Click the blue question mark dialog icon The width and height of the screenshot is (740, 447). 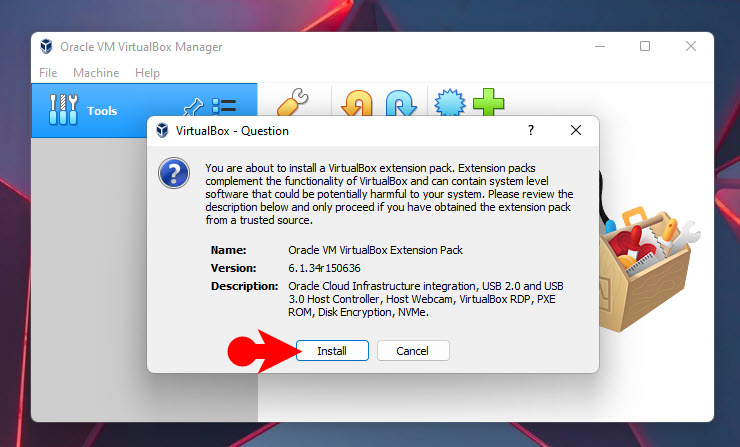[x=174, y=173]
